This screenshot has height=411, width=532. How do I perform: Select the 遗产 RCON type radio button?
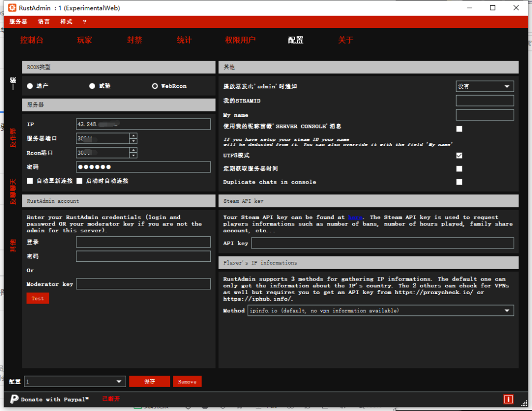click(x=30, y=86)
